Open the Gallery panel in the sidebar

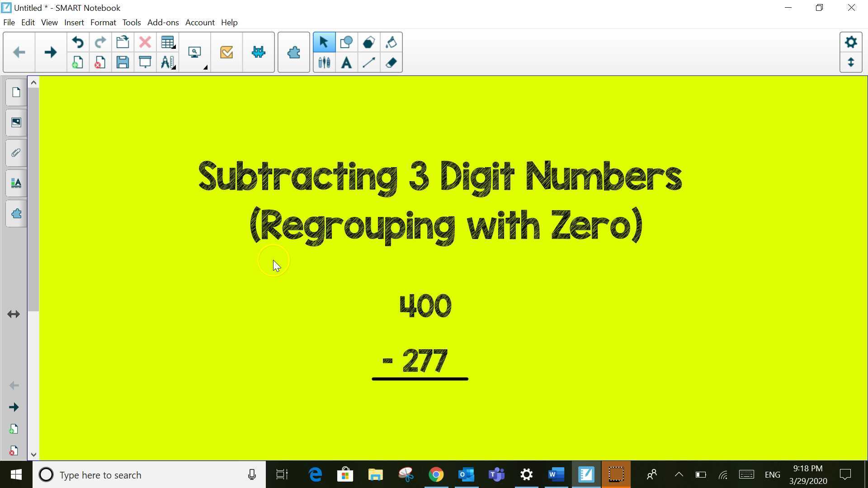(x=16, y=122)
